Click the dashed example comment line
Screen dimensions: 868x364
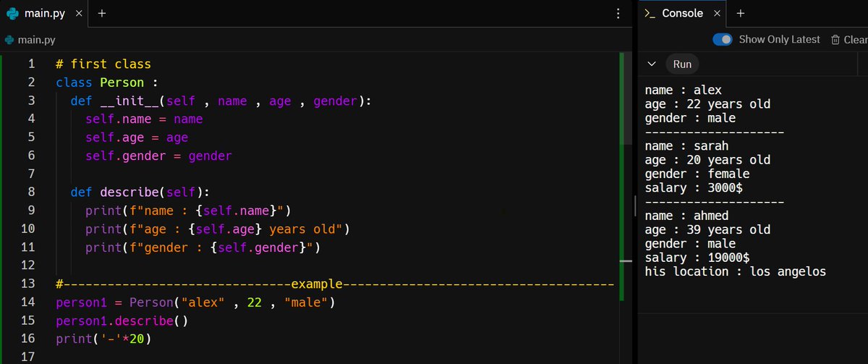(x=335, y=284)
